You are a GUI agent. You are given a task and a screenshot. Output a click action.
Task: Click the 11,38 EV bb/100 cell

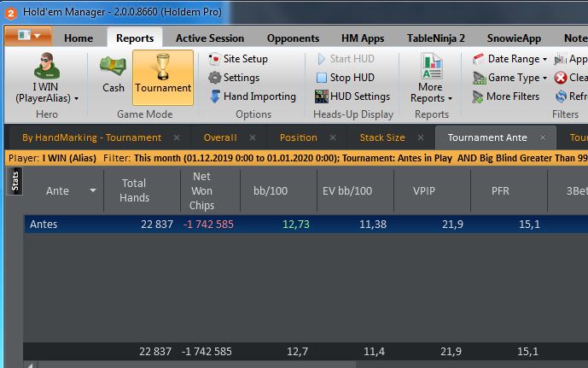pos(373,225)
